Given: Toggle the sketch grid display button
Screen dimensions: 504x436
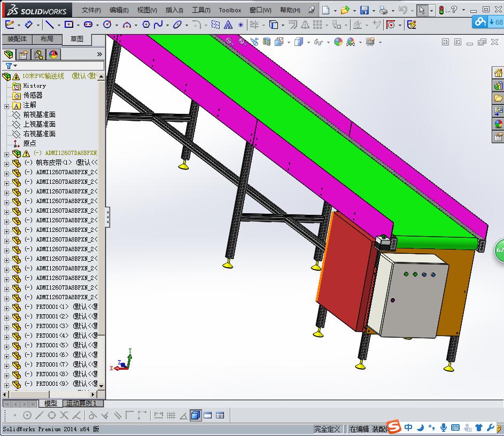Looking at the screenshot, I should pos(170,415).
